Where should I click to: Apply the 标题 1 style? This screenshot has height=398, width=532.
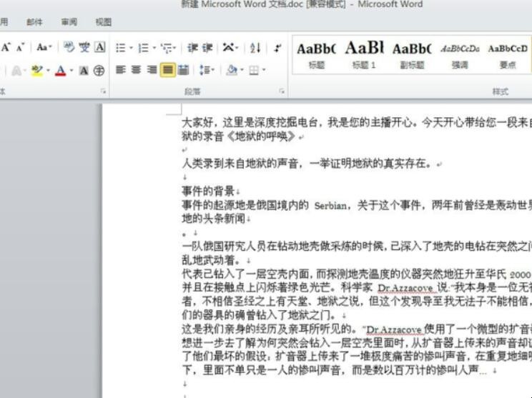[x=364, y=55]
